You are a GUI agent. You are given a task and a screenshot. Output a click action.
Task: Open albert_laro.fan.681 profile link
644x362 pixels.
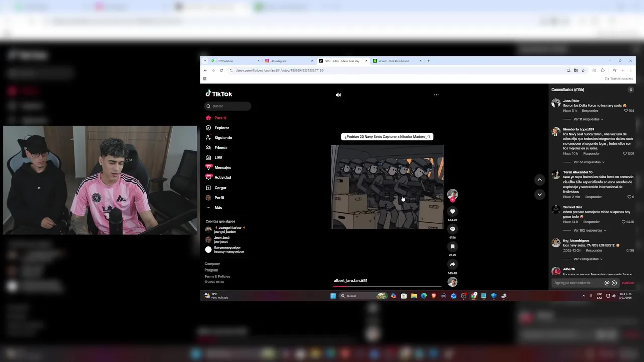pos(350,281)
